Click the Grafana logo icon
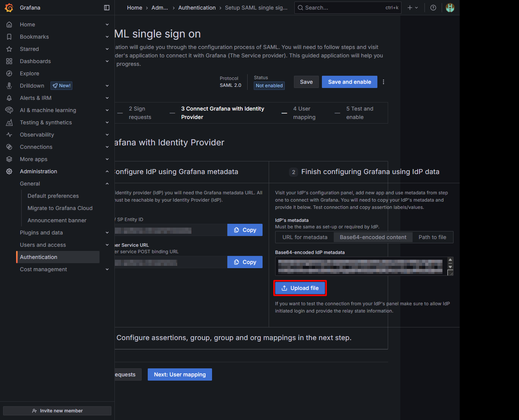Image resolution: width=519 pixels, height=420 pixels. (x=9, y=8)
